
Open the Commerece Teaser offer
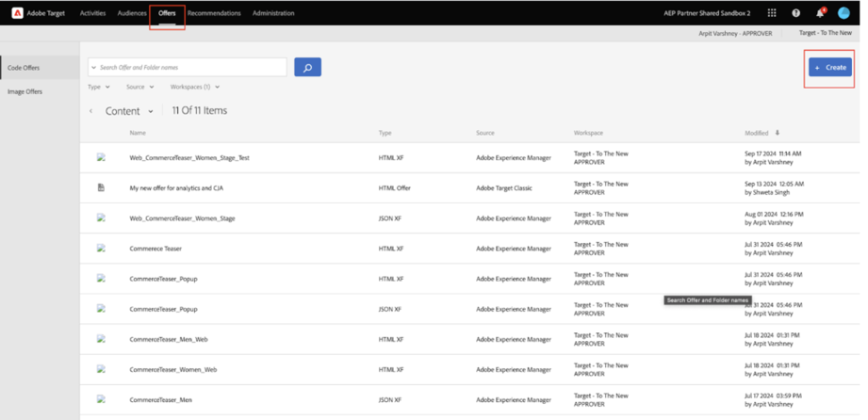click(x=156, y=249)
